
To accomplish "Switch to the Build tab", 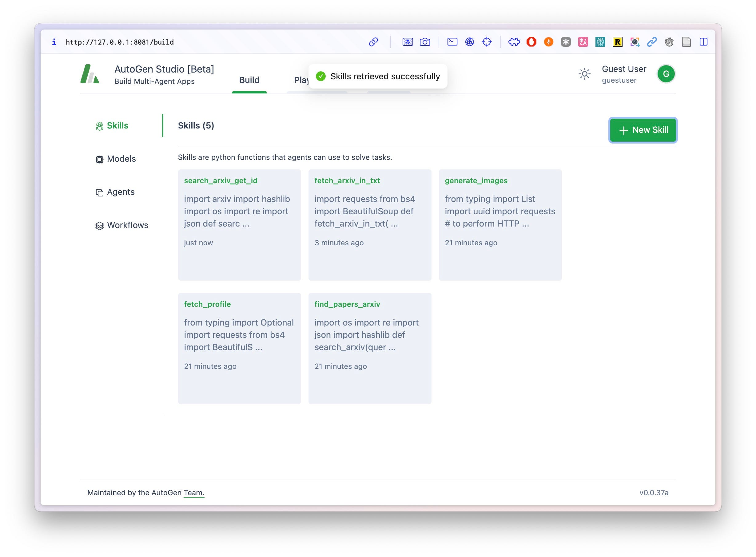I will [x=249, y=80].
